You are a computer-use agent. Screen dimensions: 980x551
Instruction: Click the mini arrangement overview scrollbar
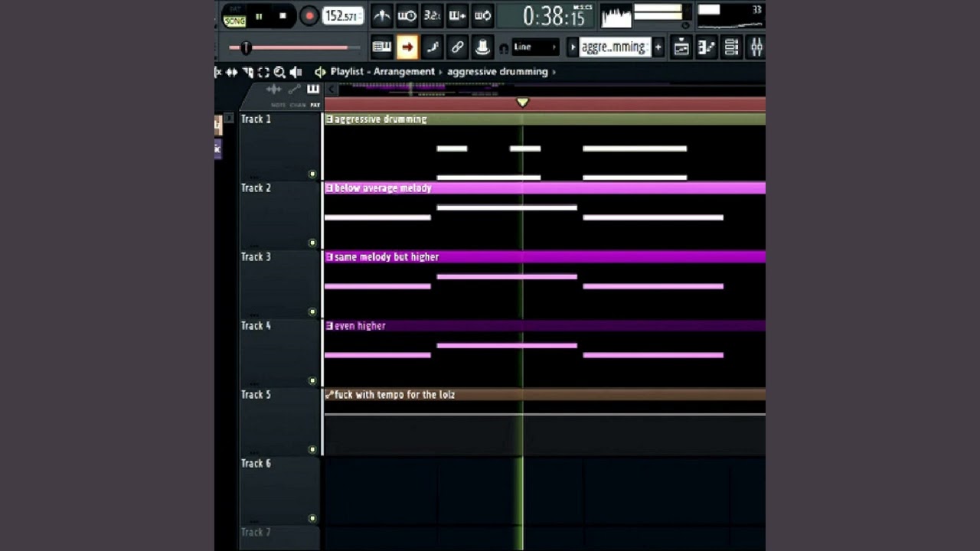click(x=551, y=90)
